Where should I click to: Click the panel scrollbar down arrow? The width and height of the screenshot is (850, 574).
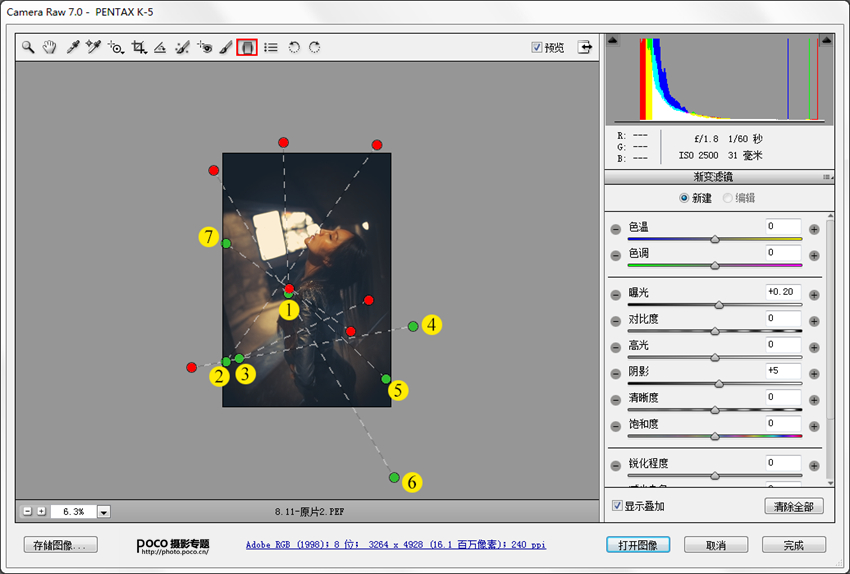(x=830, y=482)
